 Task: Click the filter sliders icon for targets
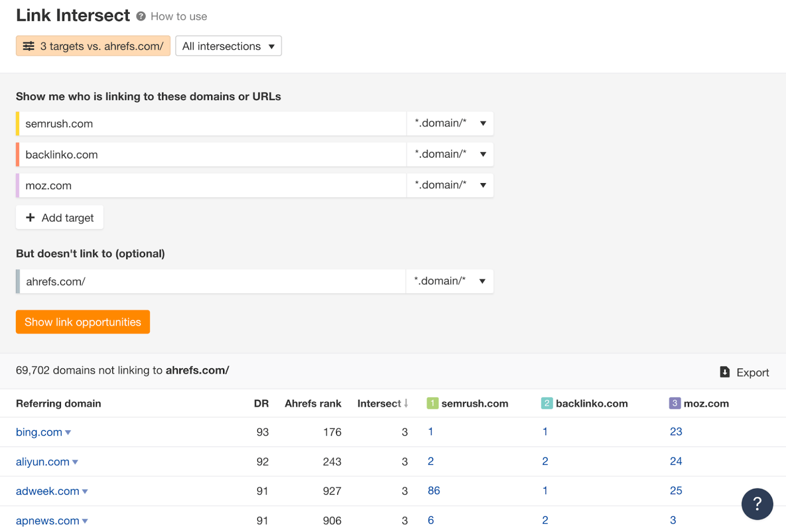29,46
